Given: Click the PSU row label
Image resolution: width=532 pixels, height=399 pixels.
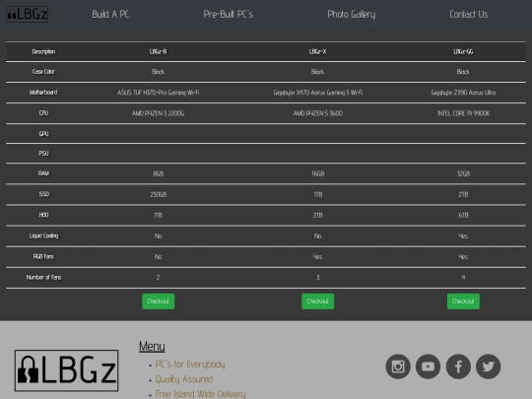Looking at the screenshot, I should coord(43,154).
